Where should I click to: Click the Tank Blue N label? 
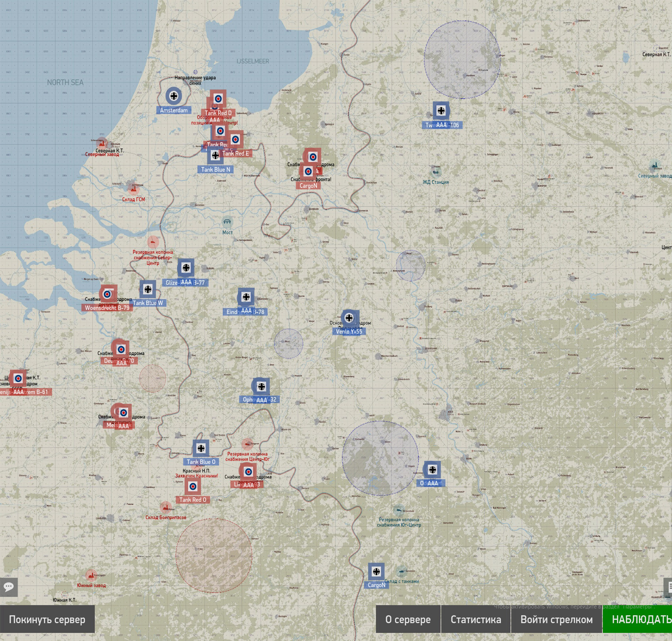click(x=216, y=169)
